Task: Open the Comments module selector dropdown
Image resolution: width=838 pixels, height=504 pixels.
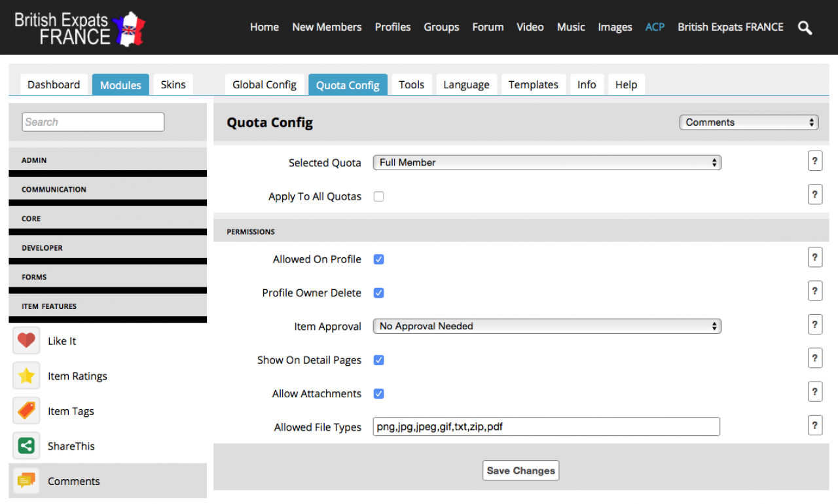Action: click(748, 122)
